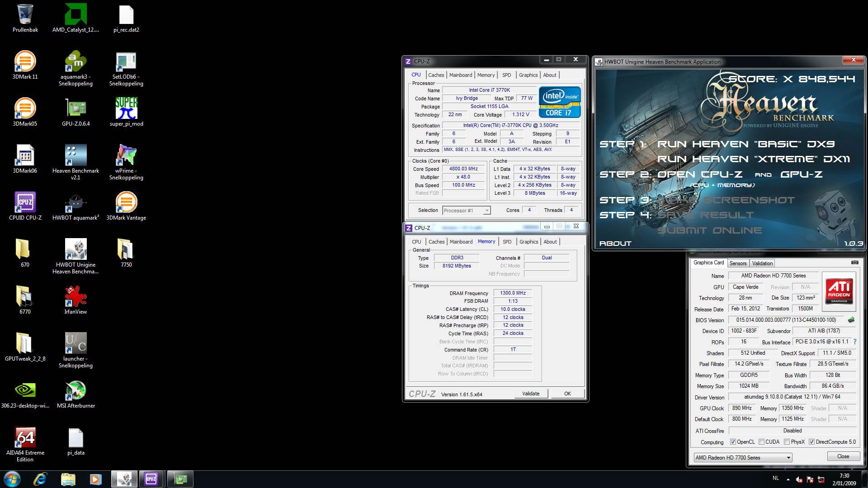
Task: Select the pi_rec.dat2 file icon
Action: pyautogui.click(x=126, y=19)
